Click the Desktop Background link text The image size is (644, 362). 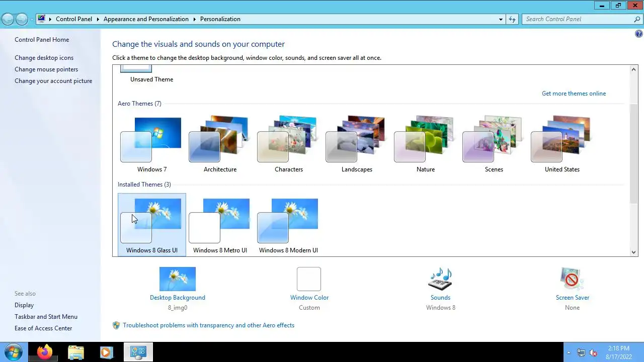[x=178, y=298]
